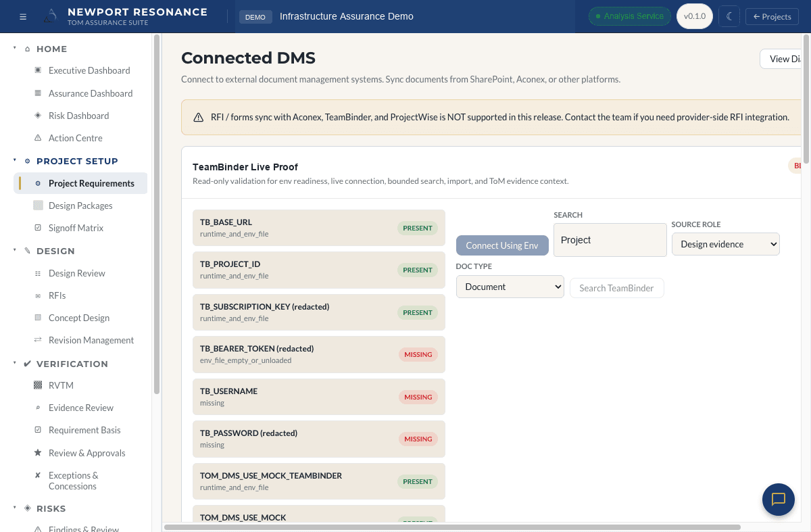The height and width of the screenshot is (532, 811).
Task: Open the hamburger menu icon
Action: click(x=23, y=17)
